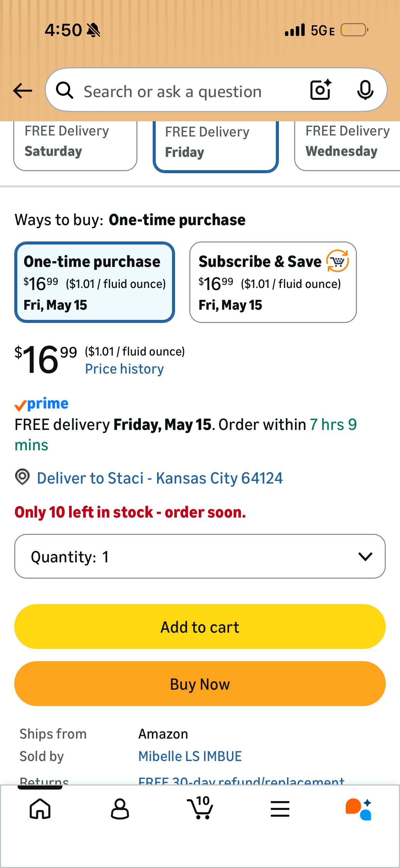Tap the back arrow icon
This screenshot has width=400, height=868.
(x=22, y=91)
